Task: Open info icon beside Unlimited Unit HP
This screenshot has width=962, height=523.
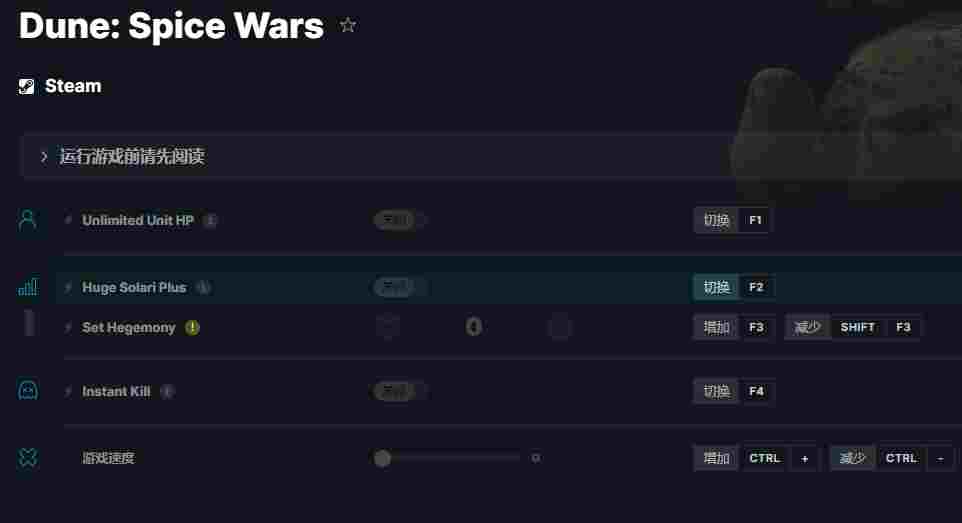Action: (x=210, y=220)
